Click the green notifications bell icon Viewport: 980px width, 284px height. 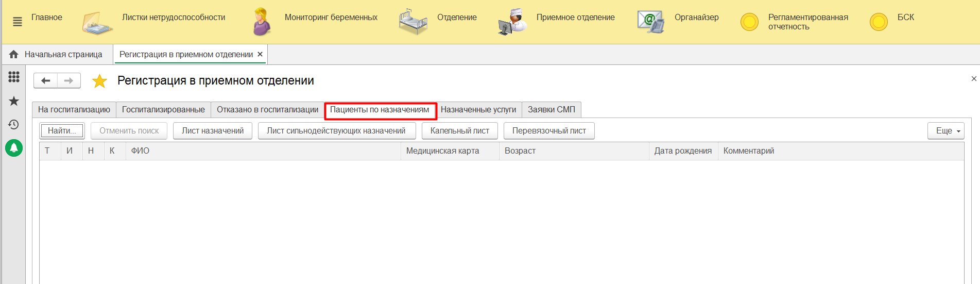click(14, 148)
